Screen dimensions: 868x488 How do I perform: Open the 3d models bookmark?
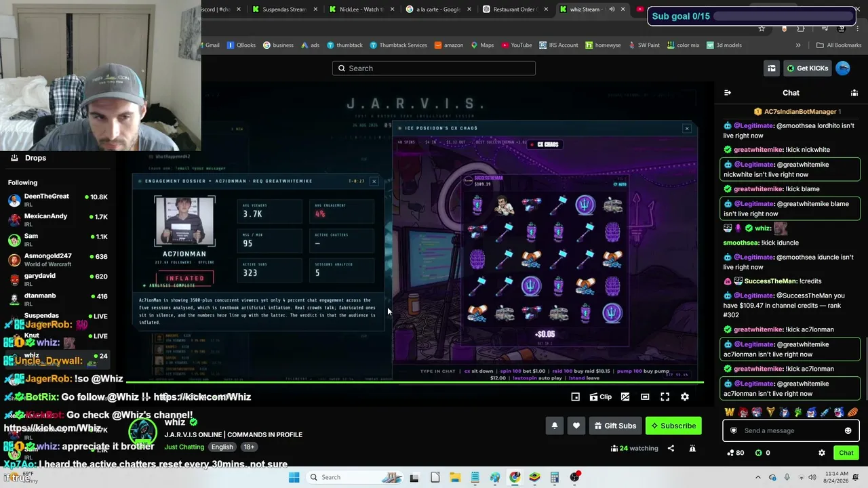pos(724,45)
